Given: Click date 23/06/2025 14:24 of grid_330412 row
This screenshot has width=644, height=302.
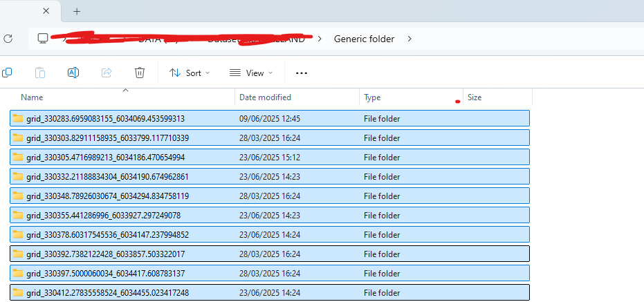Looking at the screenshot, I should pyautogui.click(x=270, y=293).
